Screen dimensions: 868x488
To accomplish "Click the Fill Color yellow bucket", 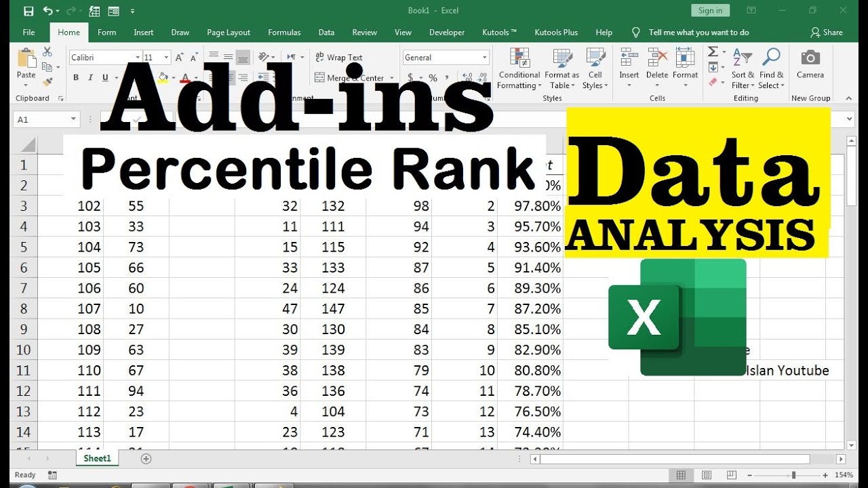I will (x=163, y=78).
